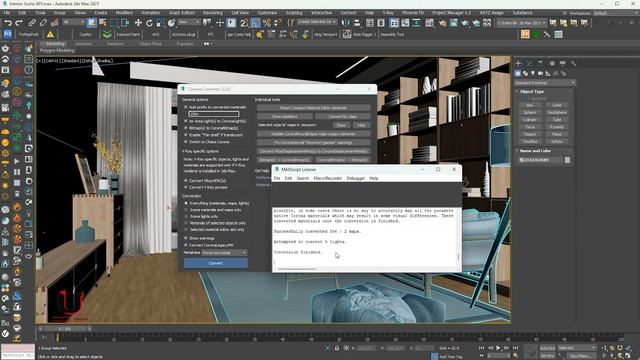
Task: Click the prefix text field in converter
Action: point(214,114)
